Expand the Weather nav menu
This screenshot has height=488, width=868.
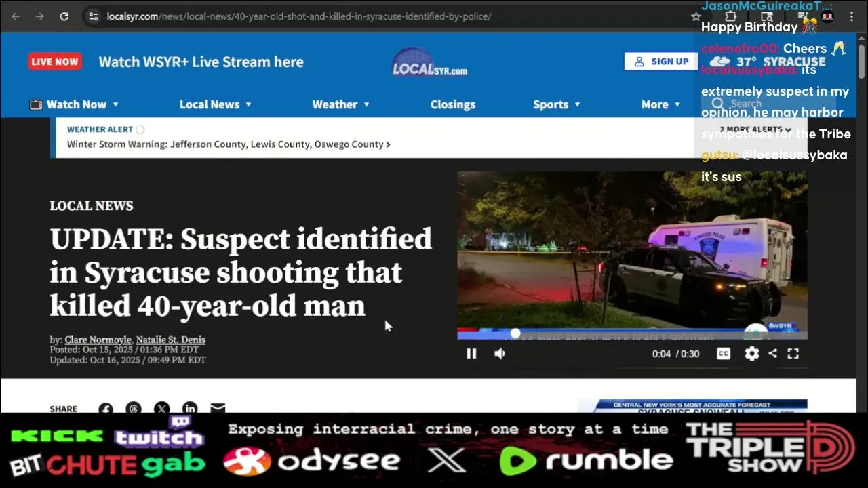point(340,104)
